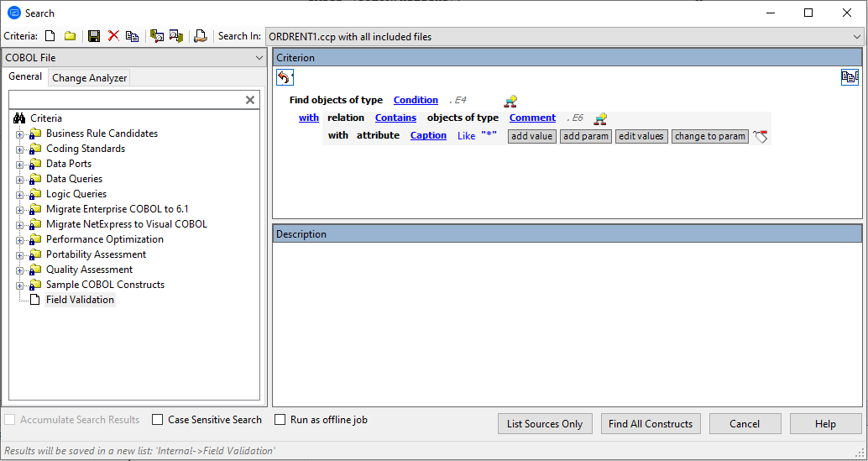
Task: Click the 'add value' button
Action: click(x=531, y=136)
